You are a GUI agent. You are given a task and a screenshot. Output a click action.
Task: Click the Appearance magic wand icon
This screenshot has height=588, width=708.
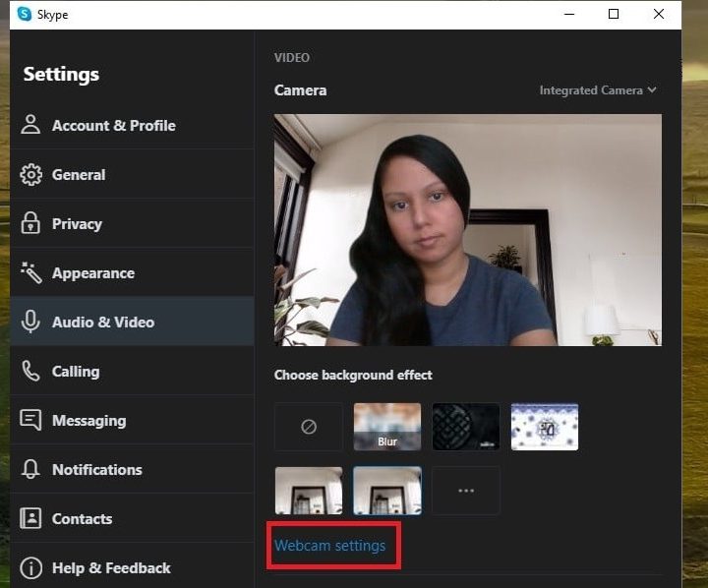click(x=30, y=272)
